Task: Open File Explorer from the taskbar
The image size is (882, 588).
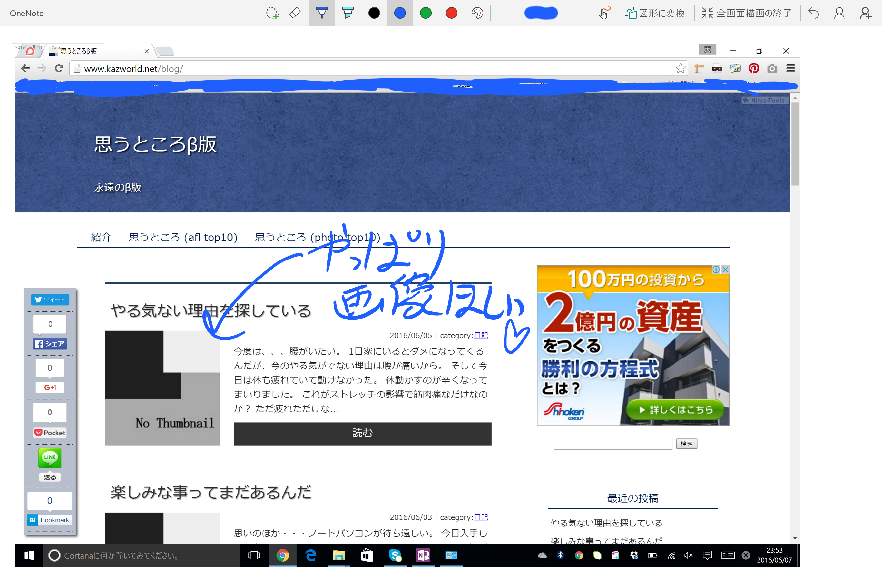Action: coord(338,555)
